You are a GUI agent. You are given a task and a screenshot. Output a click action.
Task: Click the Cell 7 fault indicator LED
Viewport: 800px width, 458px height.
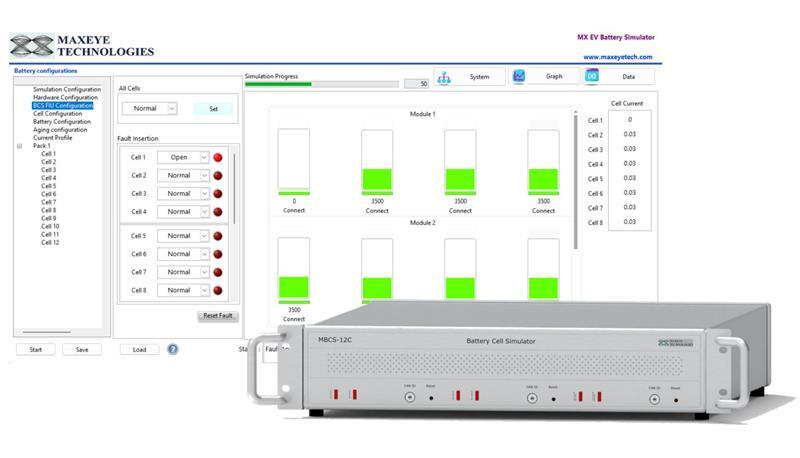218,272
